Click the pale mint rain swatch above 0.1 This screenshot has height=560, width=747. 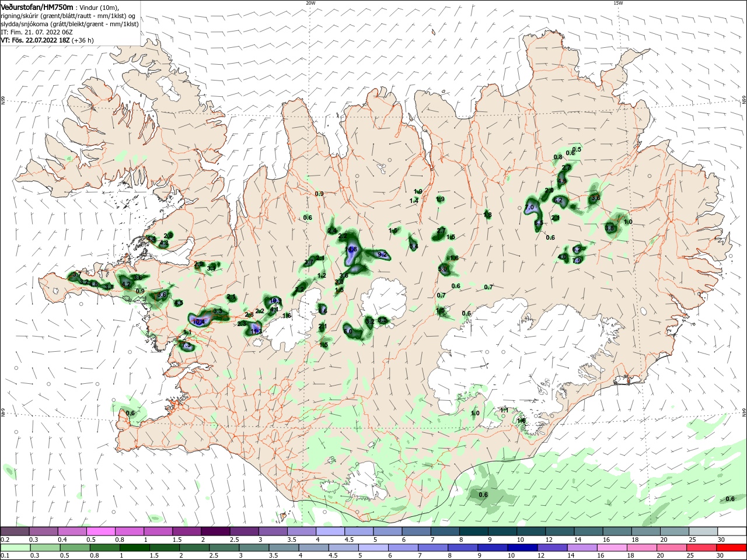coord(15,548)
